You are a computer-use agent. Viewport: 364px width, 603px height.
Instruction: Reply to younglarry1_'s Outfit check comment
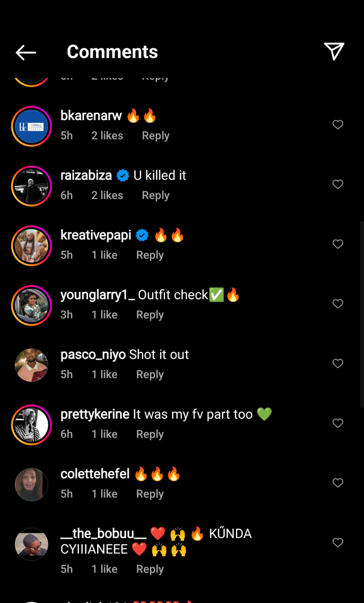pos(150,315)
